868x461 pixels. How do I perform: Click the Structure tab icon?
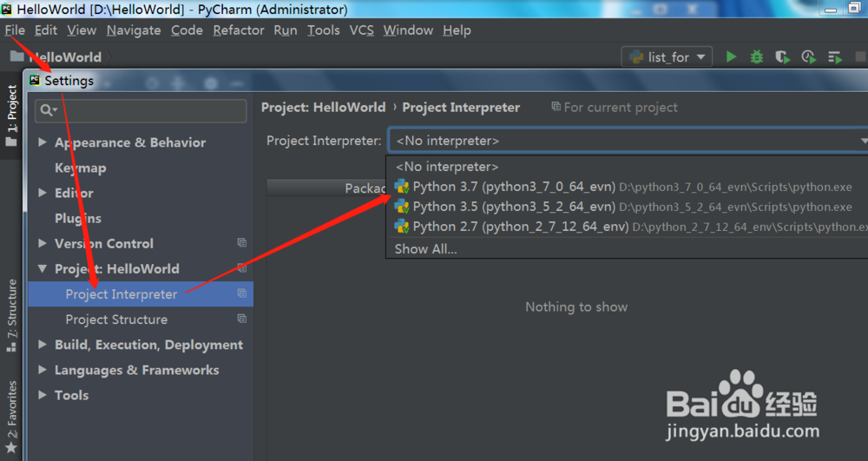11,347
